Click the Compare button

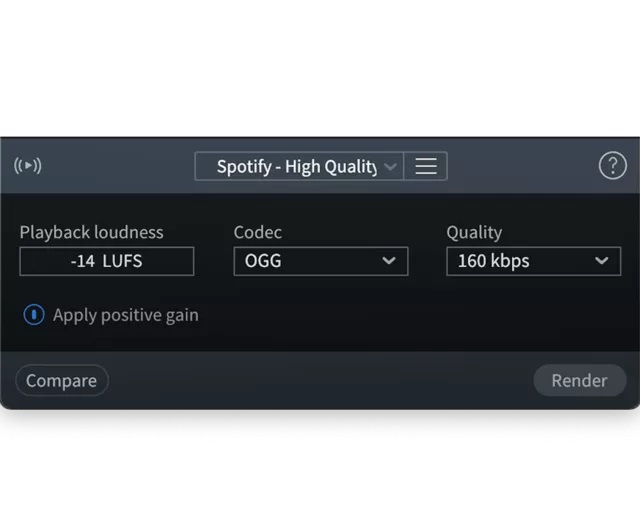coord(62,380)
